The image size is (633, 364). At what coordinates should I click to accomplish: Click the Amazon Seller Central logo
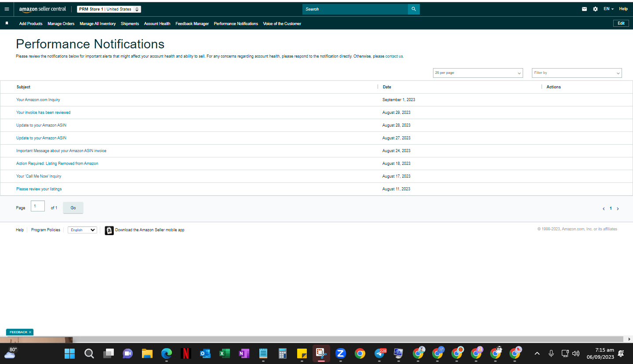click(x=43, y=9)
